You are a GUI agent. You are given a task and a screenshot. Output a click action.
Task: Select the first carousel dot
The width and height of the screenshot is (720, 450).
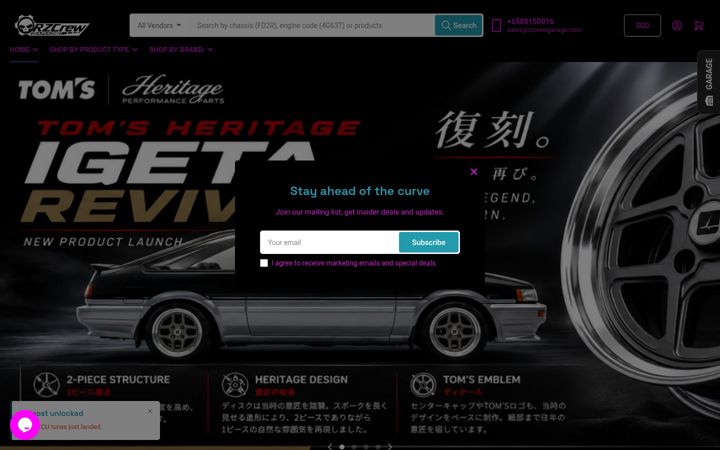point(342,446)
